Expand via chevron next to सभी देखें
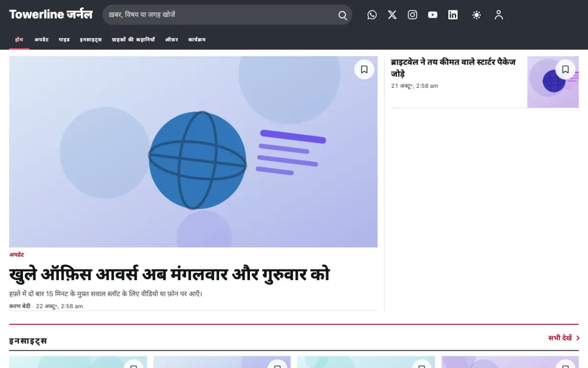 point(578,338)
